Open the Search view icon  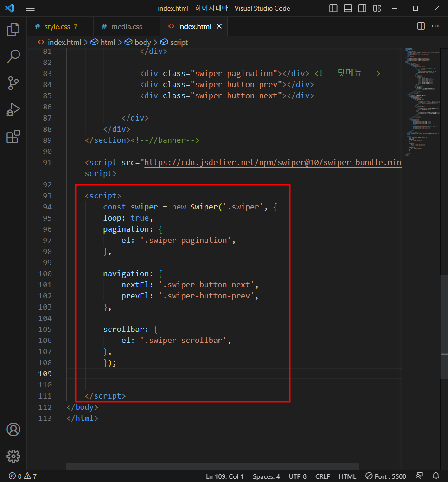[13, 56]
